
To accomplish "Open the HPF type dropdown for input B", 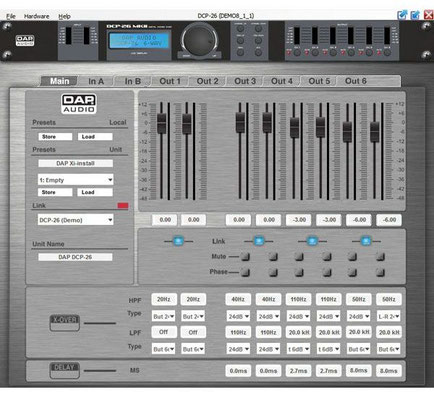I will tap(193, 316).
